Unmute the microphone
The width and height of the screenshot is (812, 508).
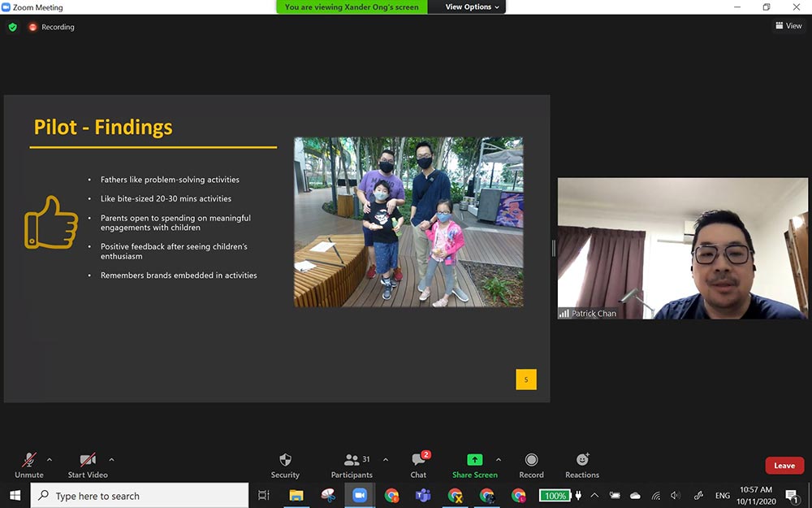click(29, 460)
